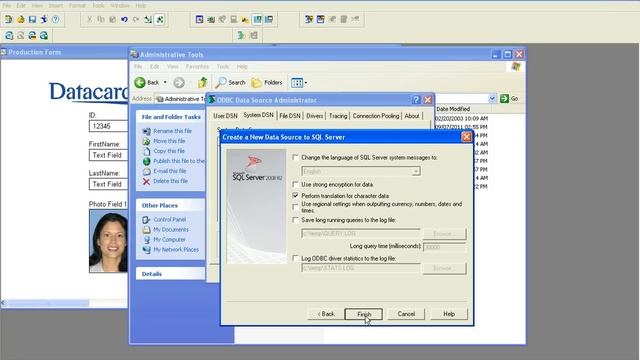Click the green globe Publish this file icon

pos(147,161)
